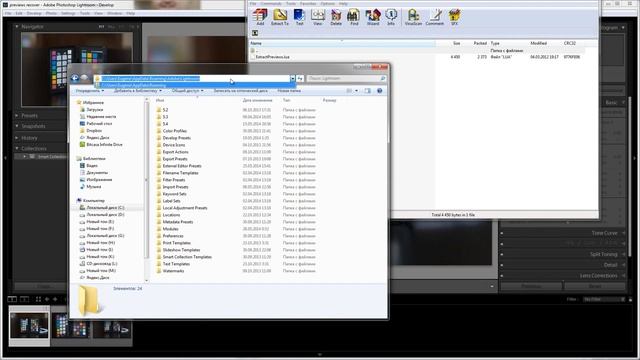The width and height of the screenshot is (640, 360).
Task: Open the view options dropdown arrow in Explorer
Action: 356,91
